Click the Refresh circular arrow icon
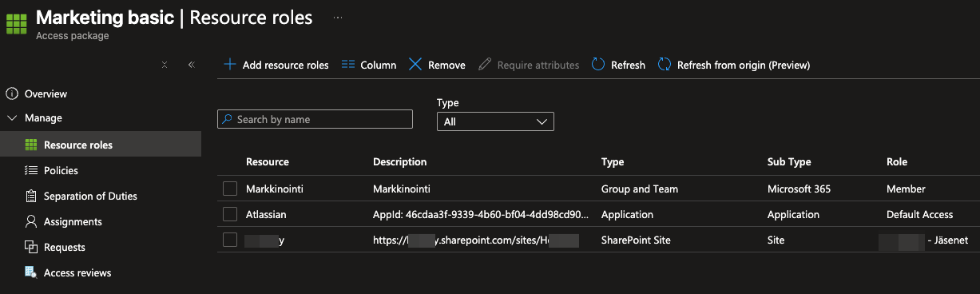The height and width of the screenshot is (294, 980). pos(598,65)
